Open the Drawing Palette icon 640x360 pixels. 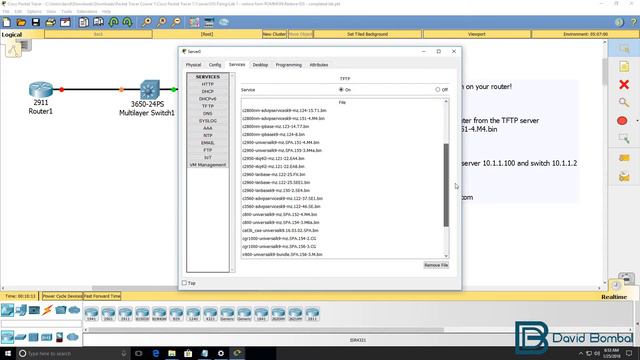coord(194,22)
